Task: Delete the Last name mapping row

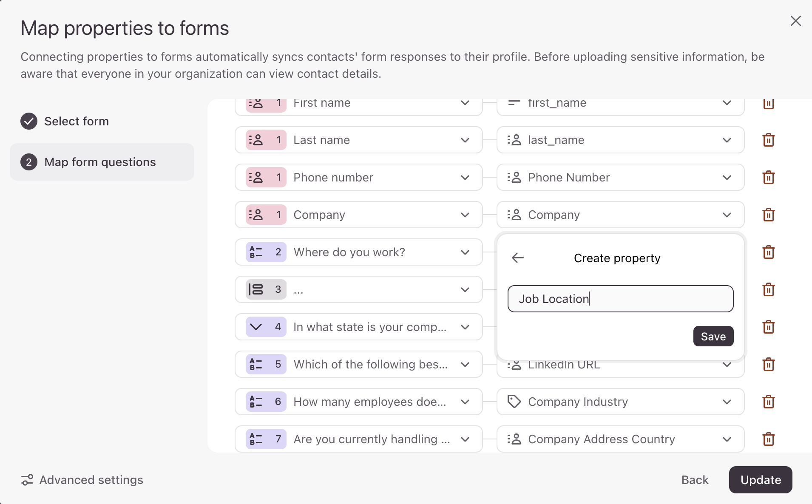Action: pyautogui.click(x=768, y=140)
